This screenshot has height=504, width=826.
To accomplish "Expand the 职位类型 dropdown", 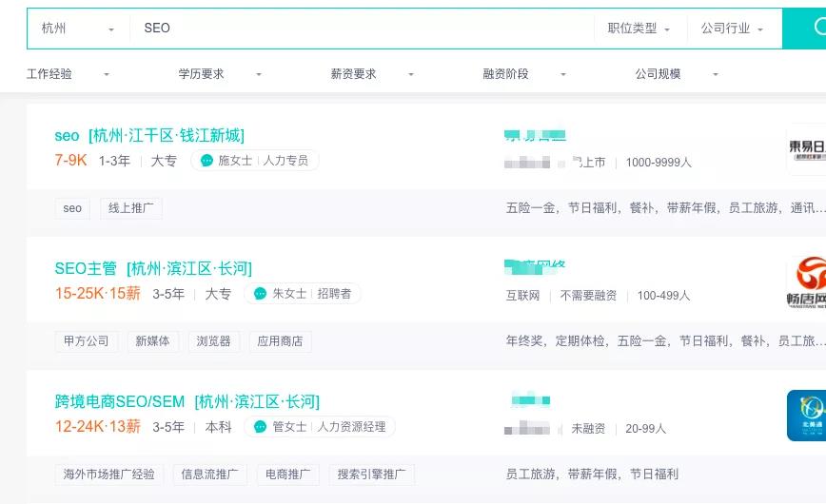I will pyautogui.click(x=639, y=29).
